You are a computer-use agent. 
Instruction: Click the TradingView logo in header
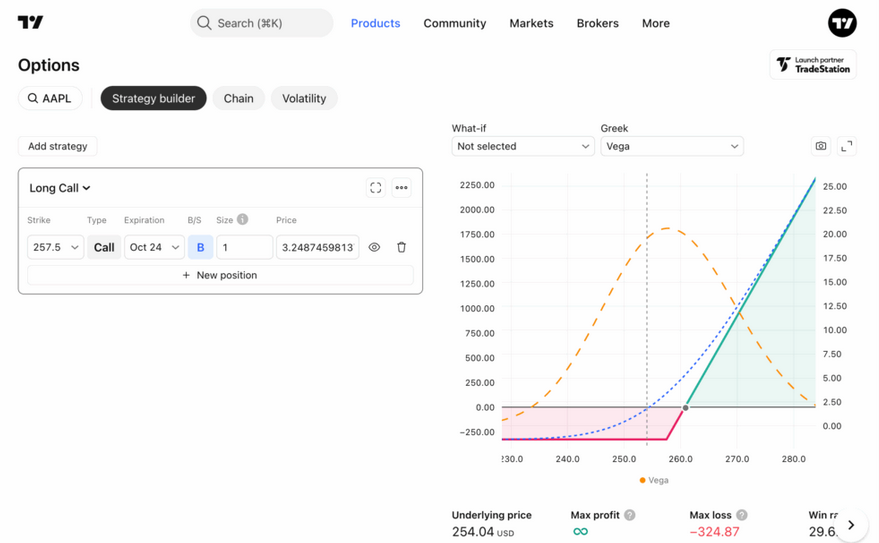[x=30, y=22]
